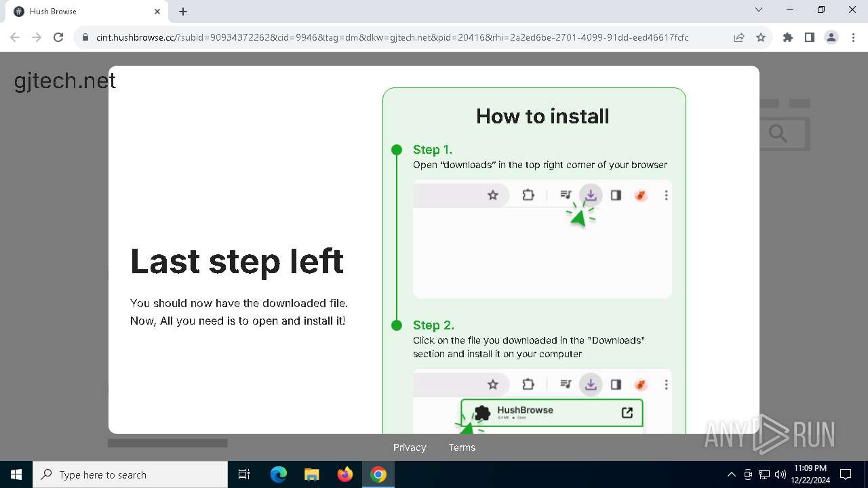The width and height of the screenshot is (868, 488).
Task: Launch Firefox from taskbar
Action: tap(345, 474)
